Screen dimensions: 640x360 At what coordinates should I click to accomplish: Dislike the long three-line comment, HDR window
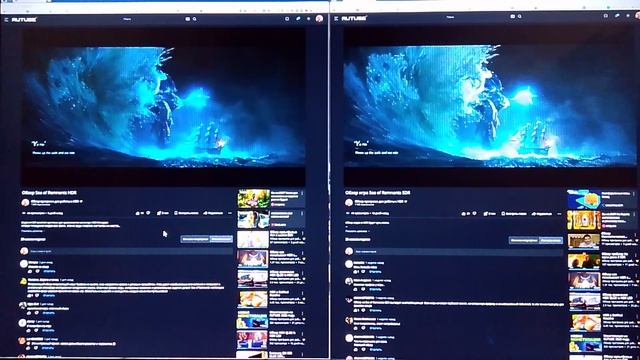click(x=37, y=296)
